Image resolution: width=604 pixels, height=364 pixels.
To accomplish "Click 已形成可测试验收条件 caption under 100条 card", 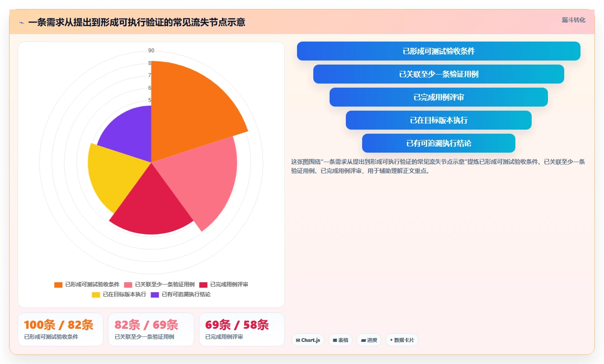I will click(x=51, y=337).
